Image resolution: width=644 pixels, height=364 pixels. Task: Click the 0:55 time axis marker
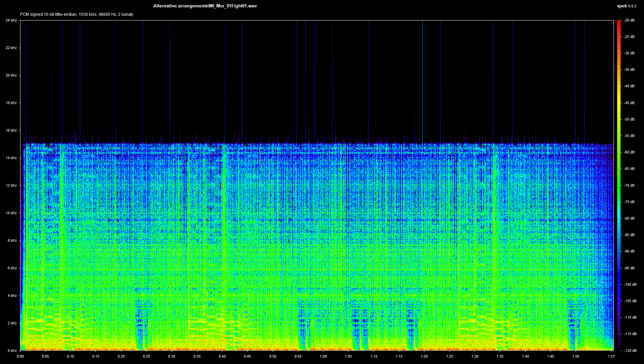coord(298,356)
